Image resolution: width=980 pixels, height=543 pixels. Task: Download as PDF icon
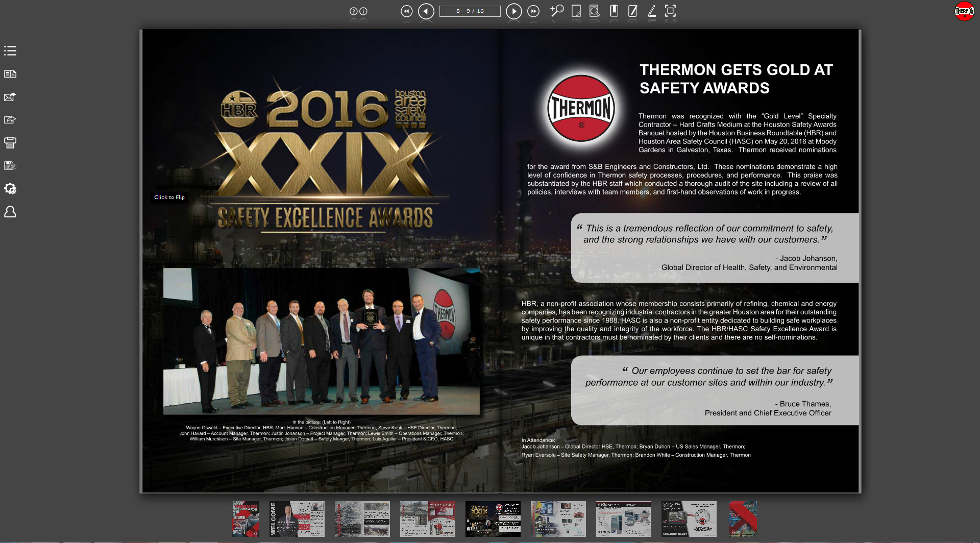[x=10, y=166]
